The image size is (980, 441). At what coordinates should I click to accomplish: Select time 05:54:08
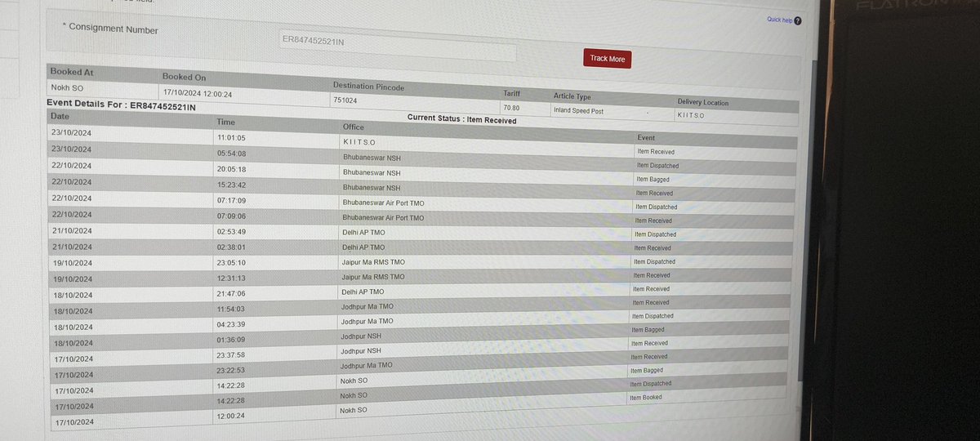(x=231, y=154)
